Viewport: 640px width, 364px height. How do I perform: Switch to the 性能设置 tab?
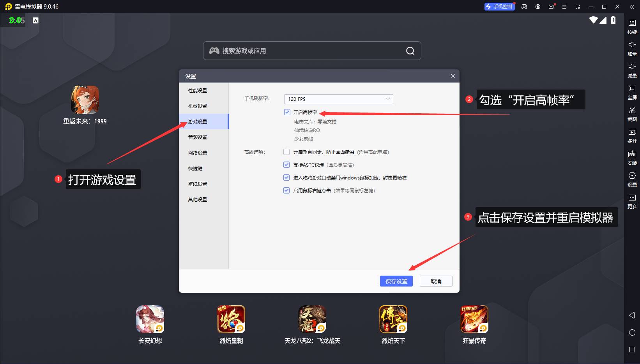(198, 90)
